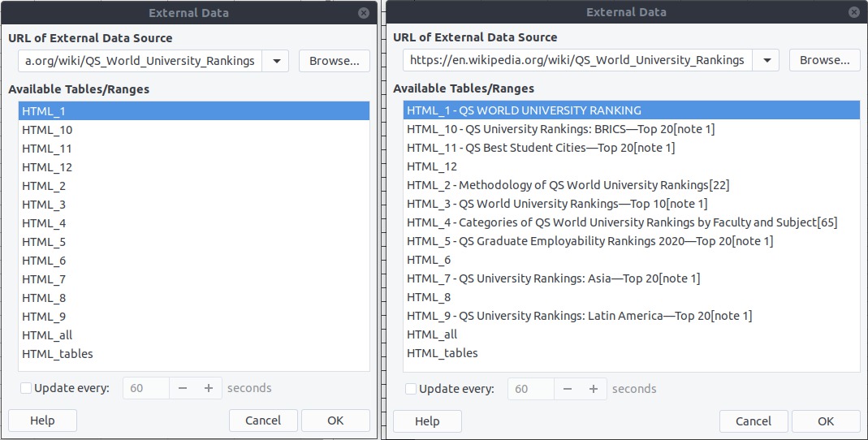This screenshot has width=868, height=440.
Task: Open Help in the right dialog
Action: coord(427,421)
